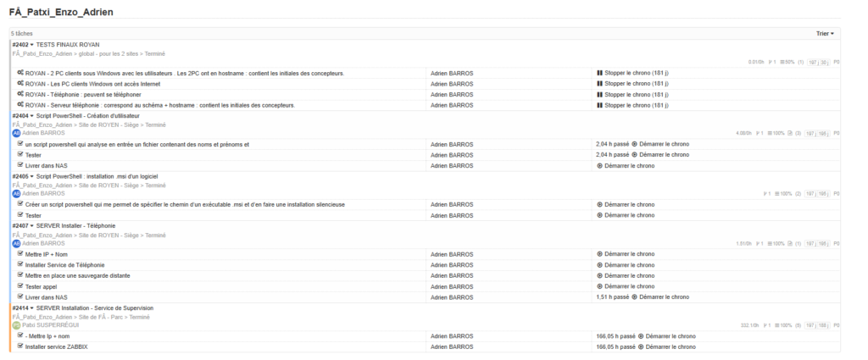Click '1,51 h passé' on the 'Livrer dans NAS' row
The image size is (868, 360).
click(612, 297)
